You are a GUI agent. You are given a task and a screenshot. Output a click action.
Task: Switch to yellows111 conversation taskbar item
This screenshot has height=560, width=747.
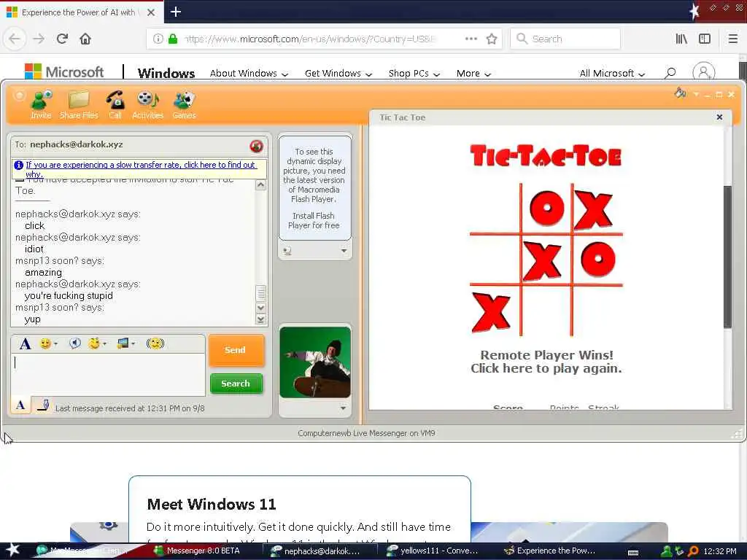pyautogui.click(x=433, y=551)
